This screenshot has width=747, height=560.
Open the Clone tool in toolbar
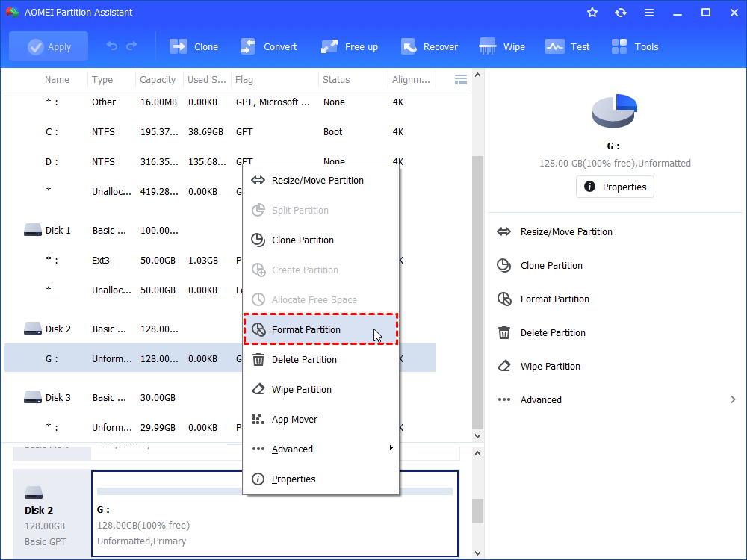(194, 46)
